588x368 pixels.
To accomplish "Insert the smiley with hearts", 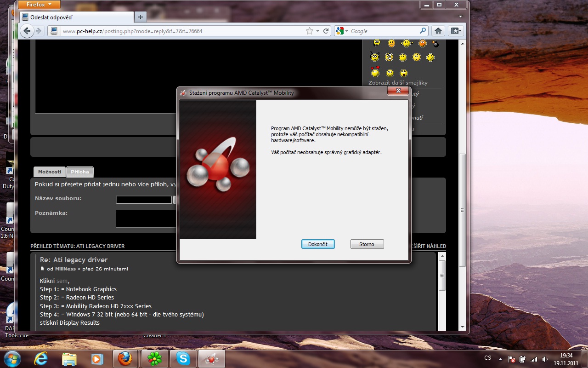I will [x=375, y=72].
